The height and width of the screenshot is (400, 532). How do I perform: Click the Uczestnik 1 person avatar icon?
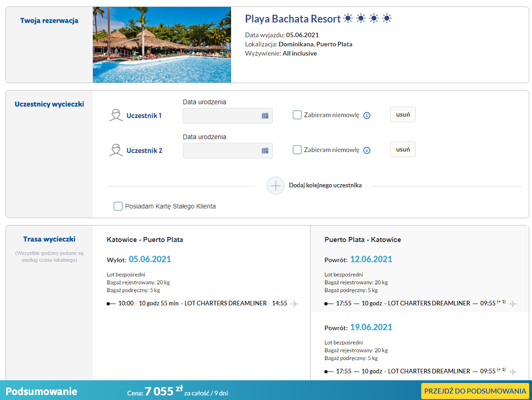(116, 115)
